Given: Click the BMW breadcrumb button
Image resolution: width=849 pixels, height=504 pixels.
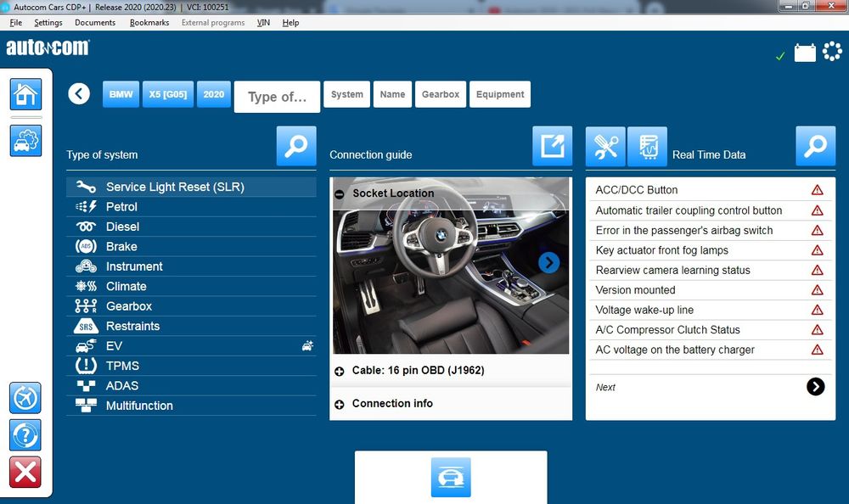Looking at the screenshot, I should click(x=121, y=94).
